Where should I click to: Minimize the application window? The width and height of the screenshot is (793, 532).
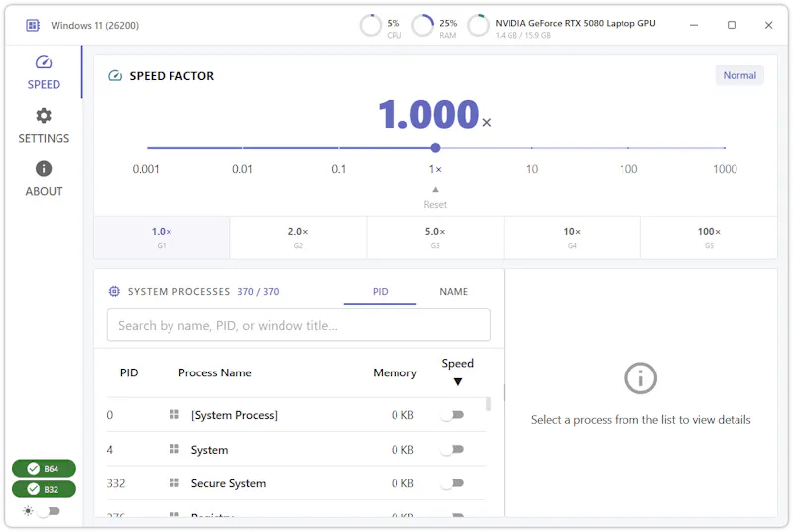[x=694, y=25]
